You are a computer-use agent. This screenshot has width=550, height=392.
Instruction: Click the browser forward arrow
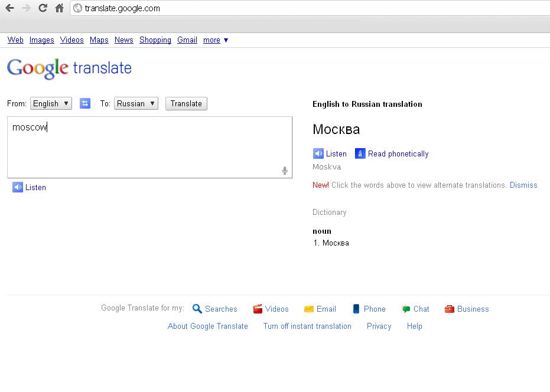point(26,8)
